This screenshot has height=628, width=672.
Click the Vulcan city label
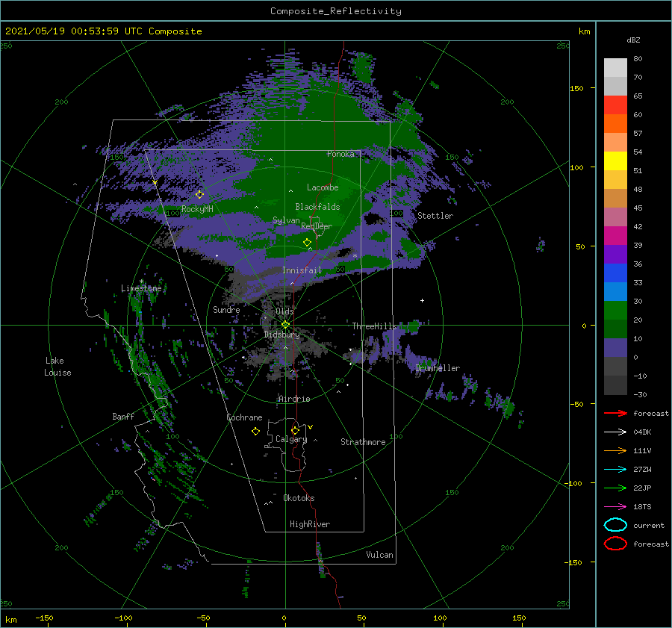click(x=379, y=555)
